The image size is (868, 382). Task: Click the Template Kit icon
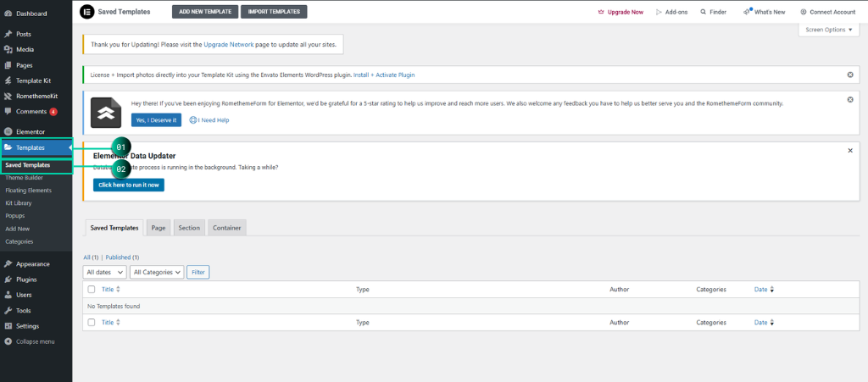coord(8,80)
